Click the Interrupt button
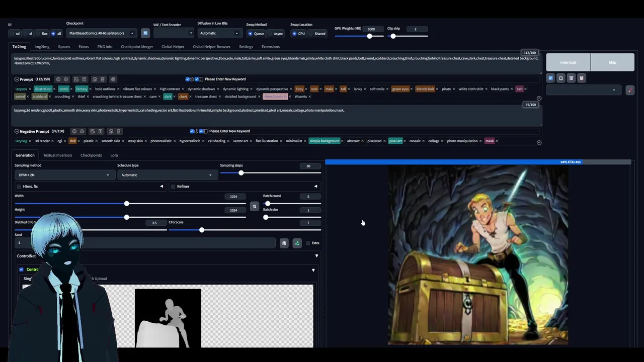The image size is (644, 362). (x=568, y=62)
